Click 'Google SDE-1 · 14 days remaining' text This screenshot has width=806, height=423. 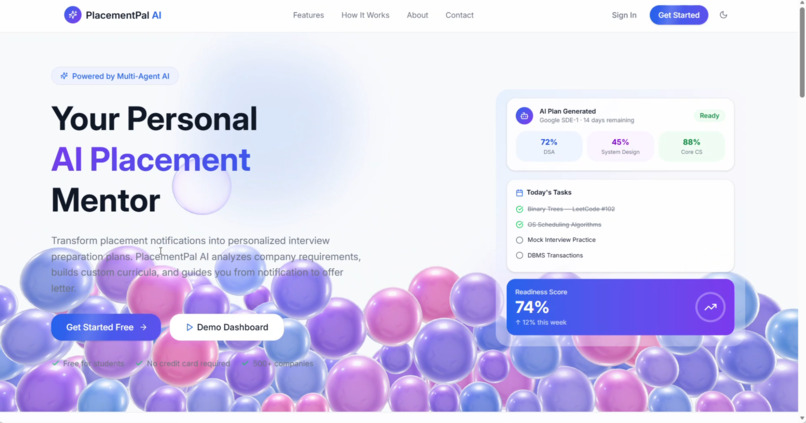(587, 120)
